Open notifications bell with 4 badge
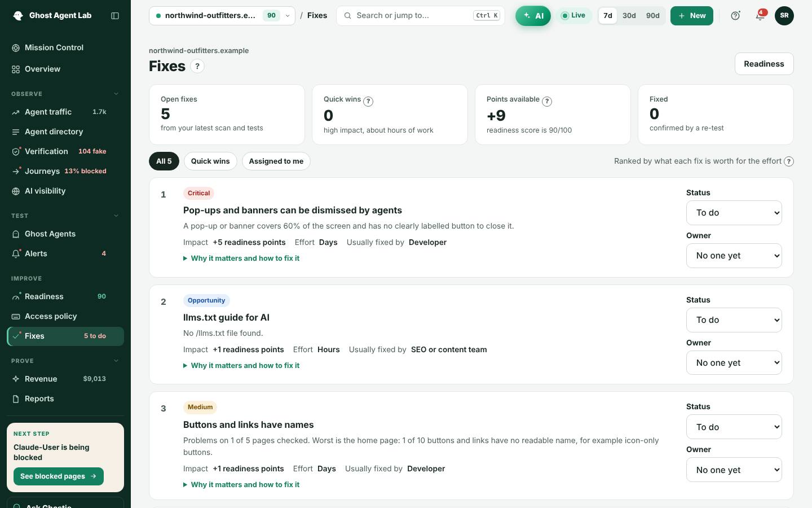The height and width of the screenshot is (508, 812). point(760,16)
